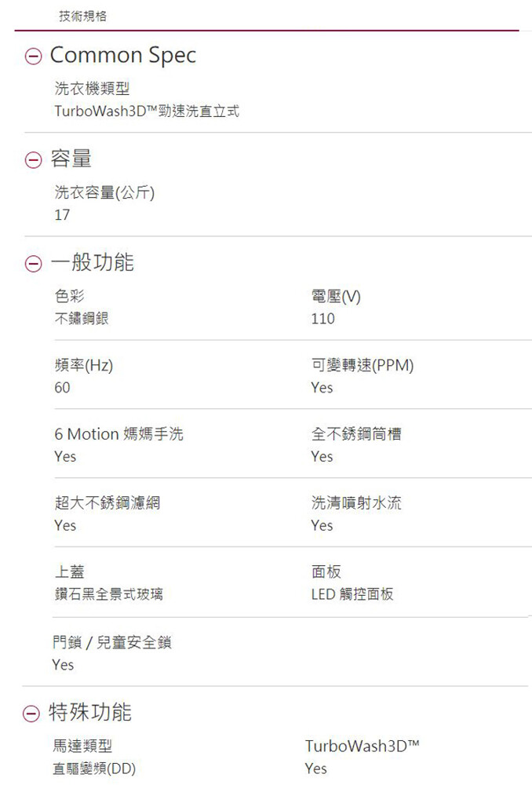Viewport: 532px width, 785px height.
Task: Select the 技術規格 tab
Action: [82, 16]
